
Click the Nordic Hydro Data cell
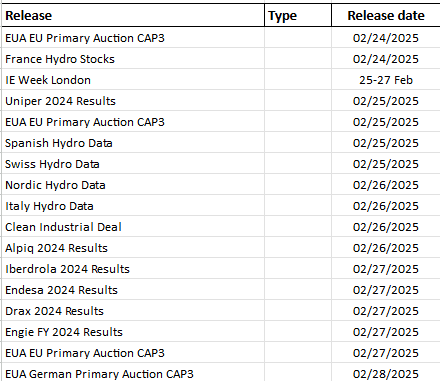pos(133,185)
